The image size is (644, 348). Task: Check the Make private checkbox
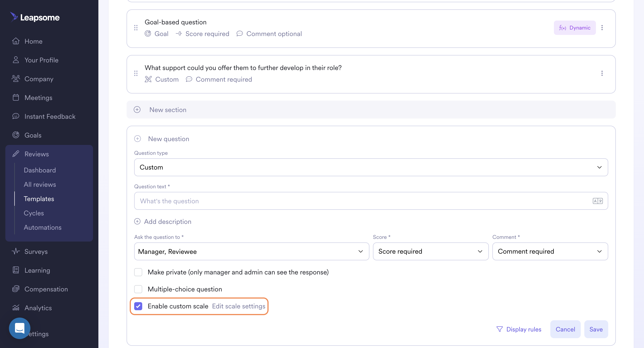coord(138,272)
